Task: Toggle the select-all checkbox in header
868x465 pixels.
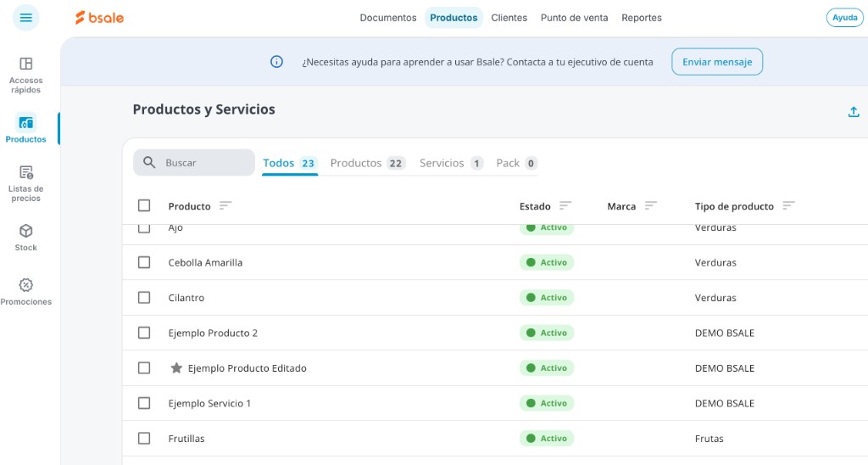Action: click(144, 205)
